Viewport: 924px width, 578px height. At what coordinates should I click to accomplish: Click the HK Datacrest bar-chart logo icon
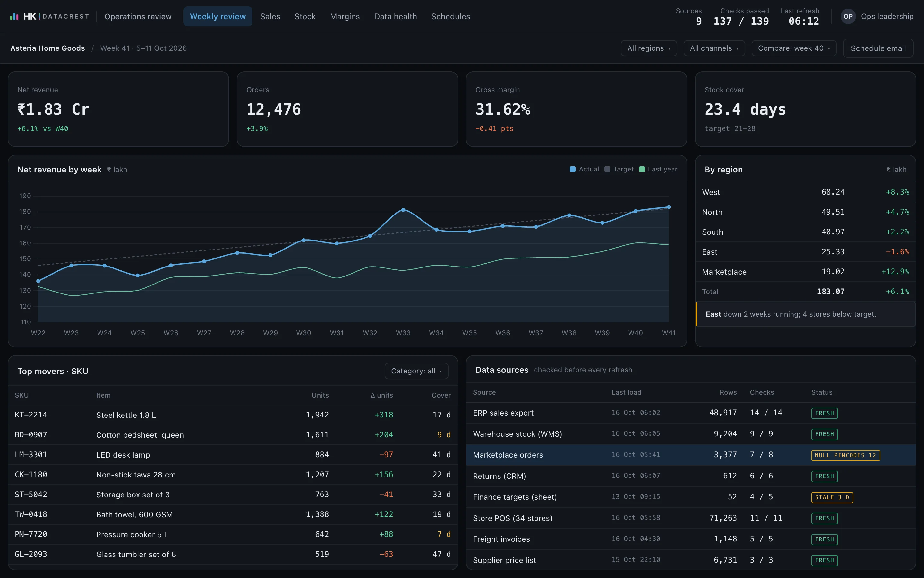point(14,16)
